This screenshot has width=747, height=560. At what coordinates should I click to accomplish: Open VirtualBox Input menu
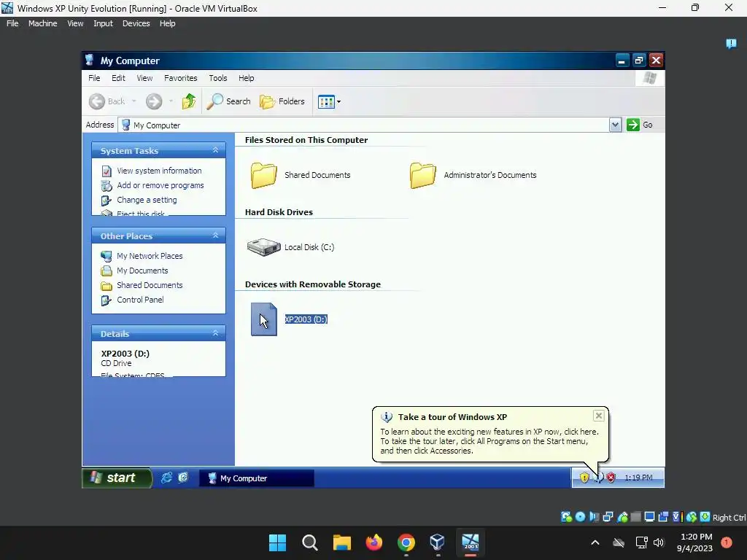click(x=103, y=23)
